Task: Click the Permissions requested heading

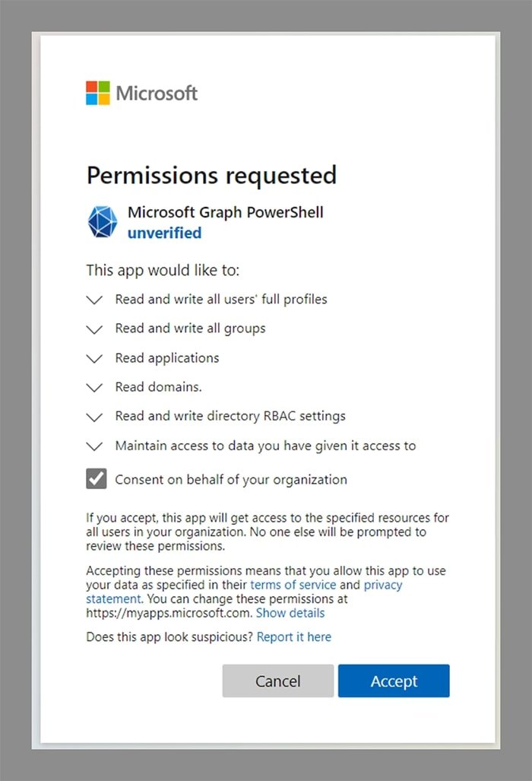Action: tap(211, 175)
